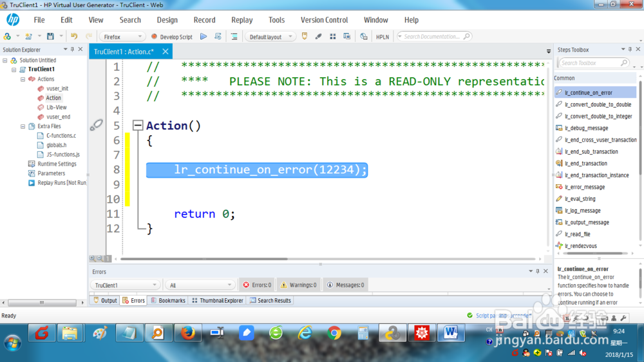Open Chrome from the Windows taskbar
644x362 pixels.
[x=334, y=333]
